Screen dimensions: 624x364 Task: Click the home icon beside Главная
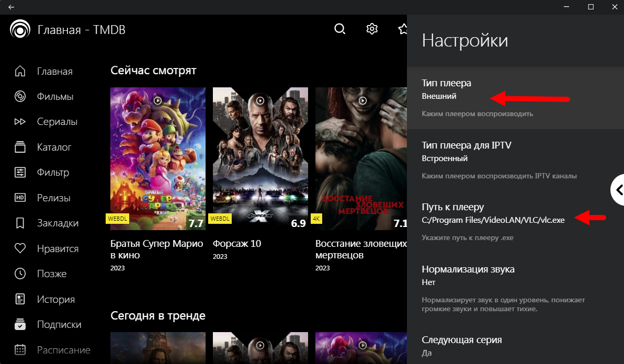(20, 71)
